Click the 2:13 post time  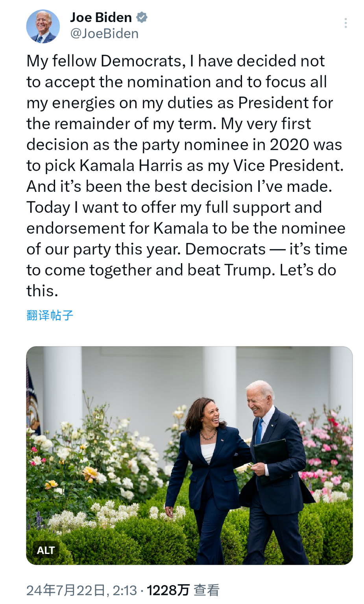[x=125, y=590]
